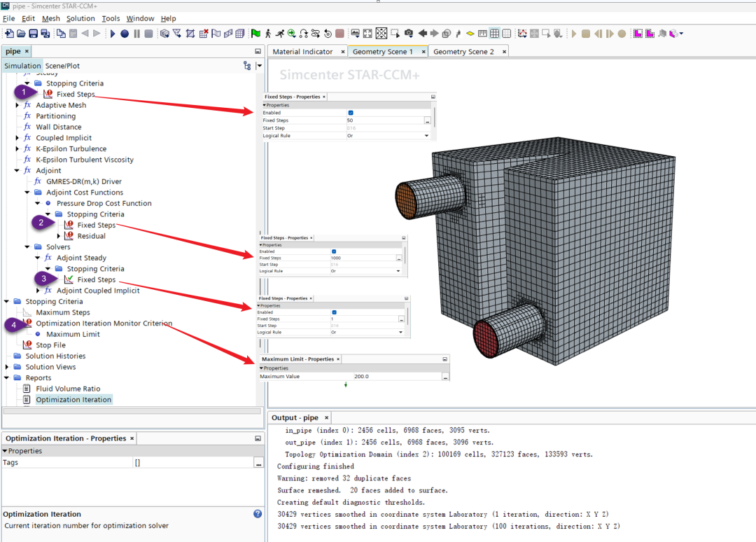The image size is (756, 542).
Task: Switch to Geometry Scene 2 tab
Action: (463, 52)
